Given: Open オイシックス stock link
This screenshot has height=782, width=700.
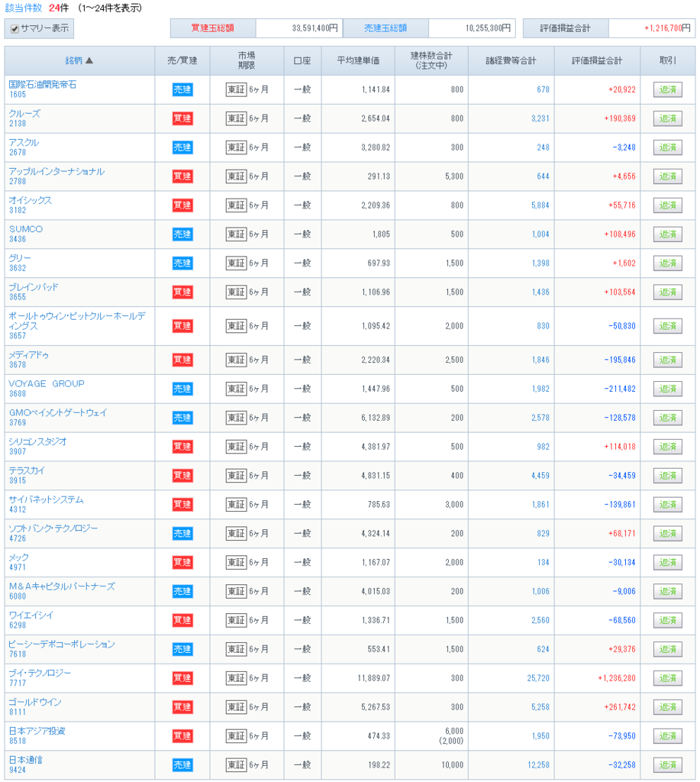Looking at the screenshot, I should 30,200.
